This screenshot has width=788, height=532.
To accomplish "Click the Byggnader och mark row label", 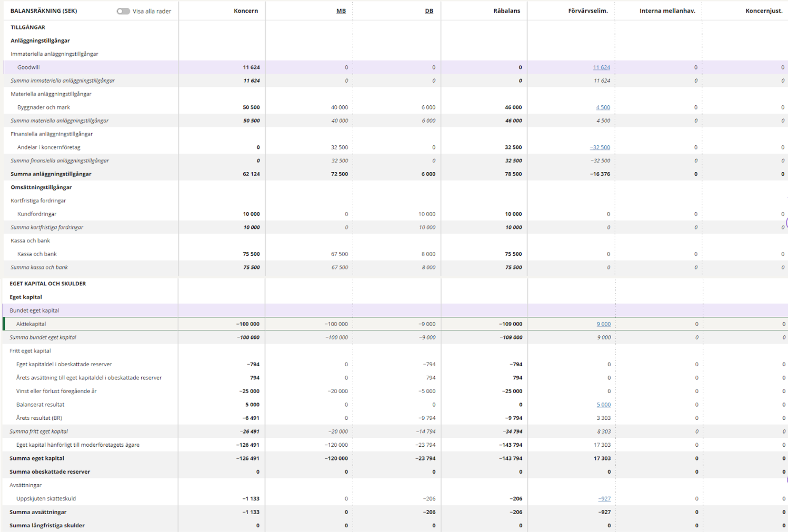I will tap(44, 107).
